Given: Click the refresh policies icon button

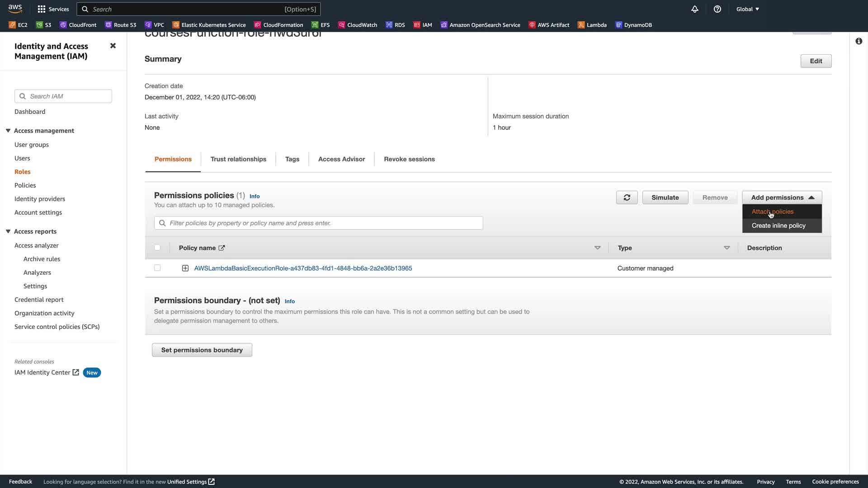Looking at the screenshot, I should 627,197.
